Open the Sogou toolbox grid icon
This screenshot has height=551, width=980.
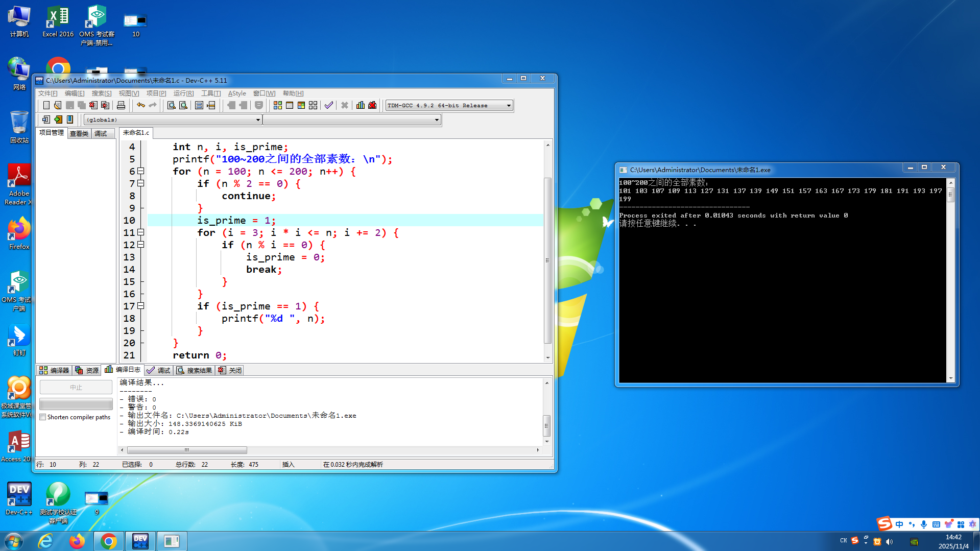click(x=961, y=524)
